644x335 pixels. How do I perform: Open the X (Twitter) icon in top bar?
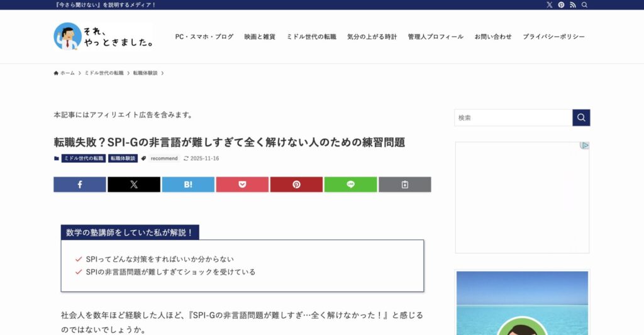pos(550,5)
